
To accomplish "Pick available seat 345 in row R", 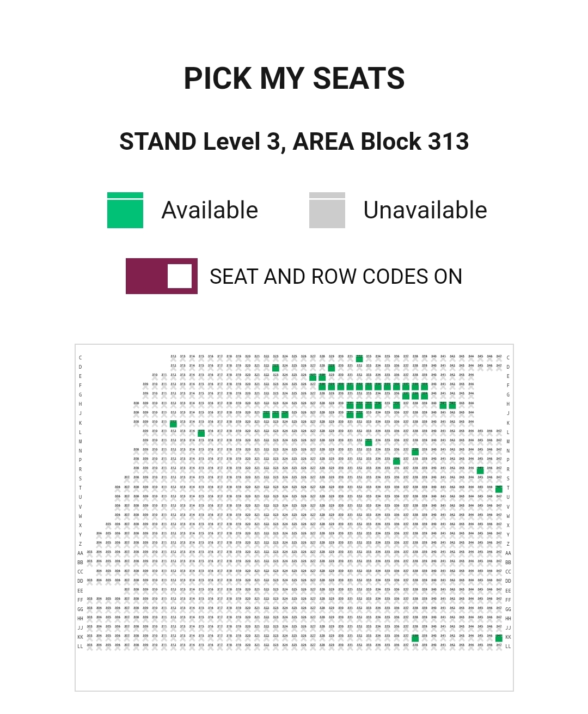I will coord(480,470).
